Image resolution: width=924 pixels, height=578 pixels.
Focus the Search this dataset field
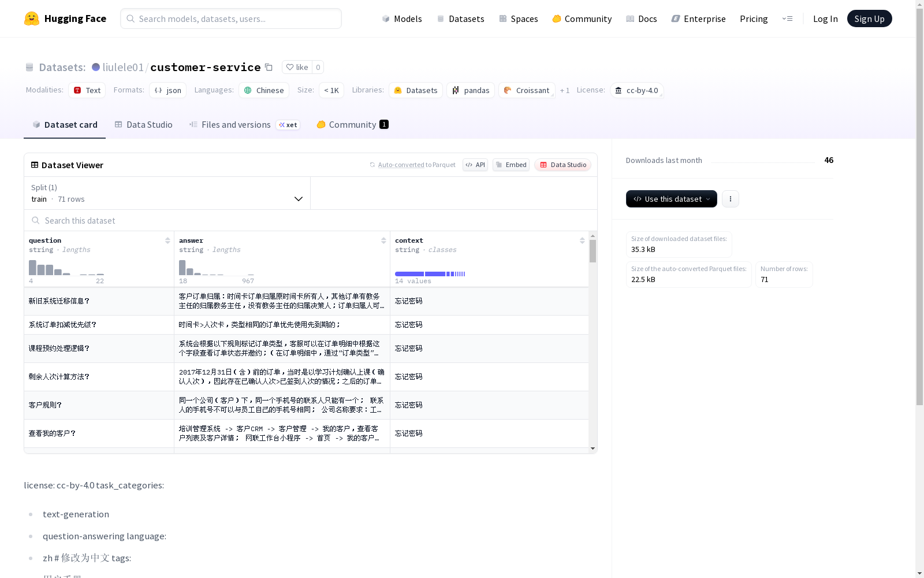(311, 220)
